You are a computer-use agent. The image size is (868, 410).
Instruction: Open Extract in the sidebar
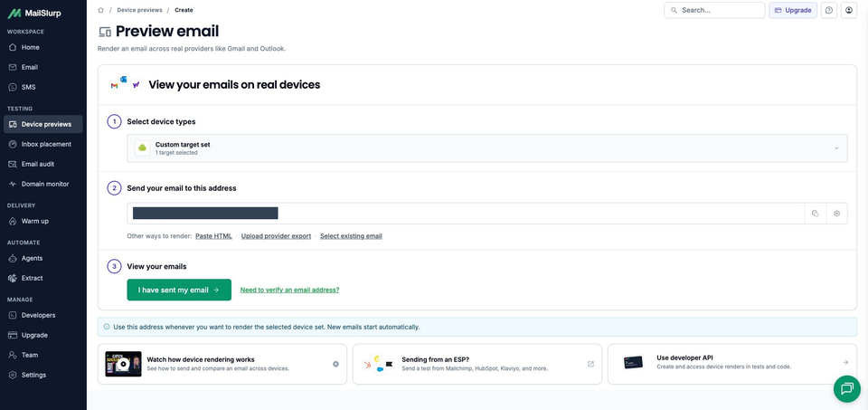(x=43, y=278)
